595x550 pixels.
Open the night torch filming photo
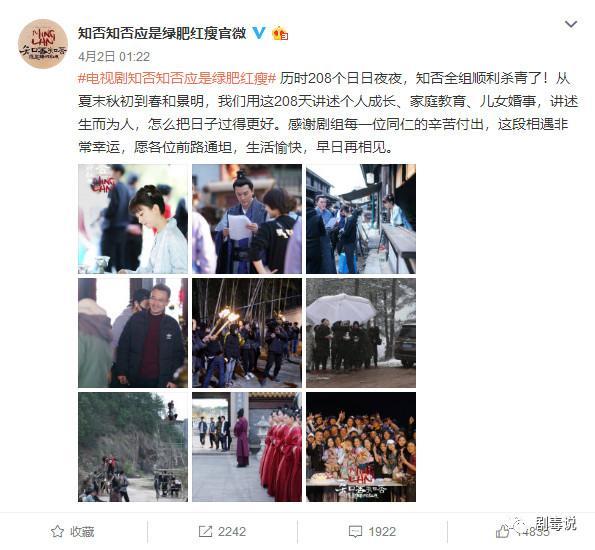point(247,333)
